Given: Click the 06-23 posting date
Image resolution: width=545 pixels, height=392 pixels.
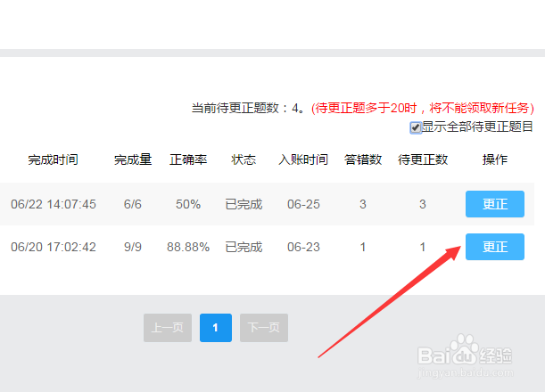Looking at the screenshot, I should [x=303, y=247].
